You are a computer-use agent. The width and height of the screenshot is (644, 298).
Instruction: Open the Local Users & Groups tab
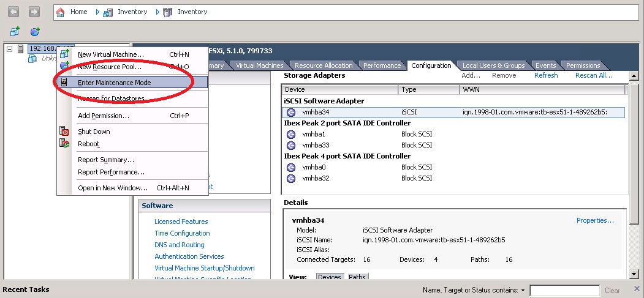pos(493,65)
